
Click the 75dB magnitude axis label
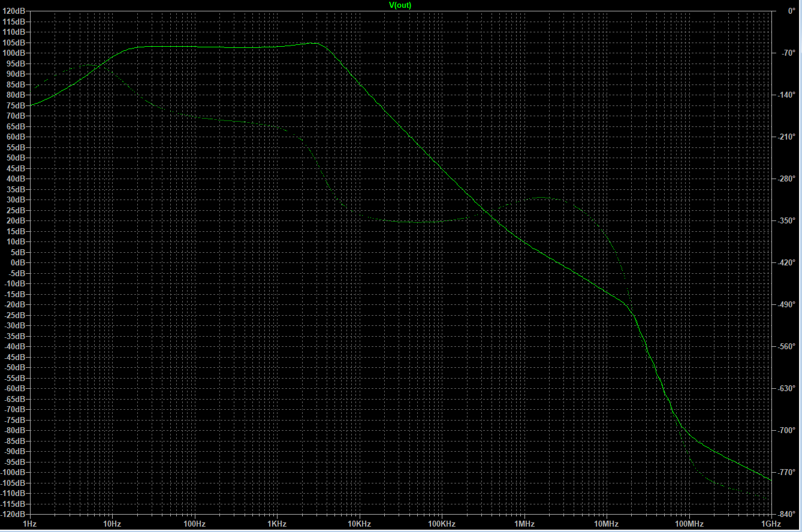[x=16, y=105]
